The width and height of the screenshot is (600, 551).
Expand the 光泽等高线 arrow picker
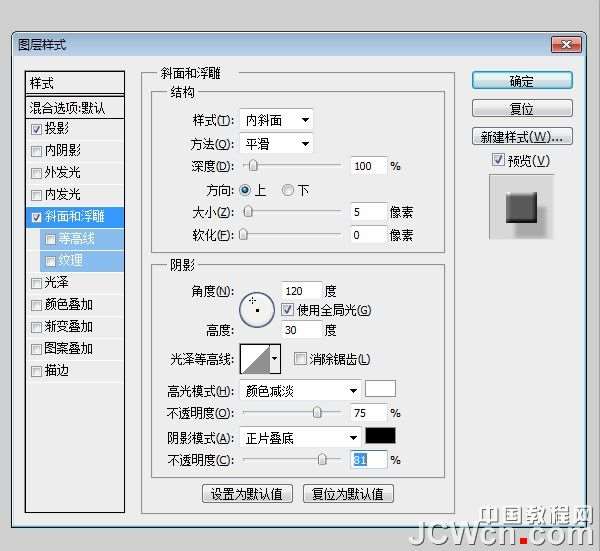click(x=275, y=359)
